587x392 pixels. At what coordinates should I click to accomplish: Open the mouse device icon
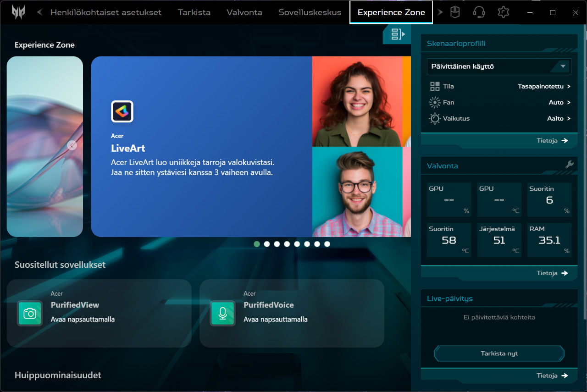coord(455,12)
